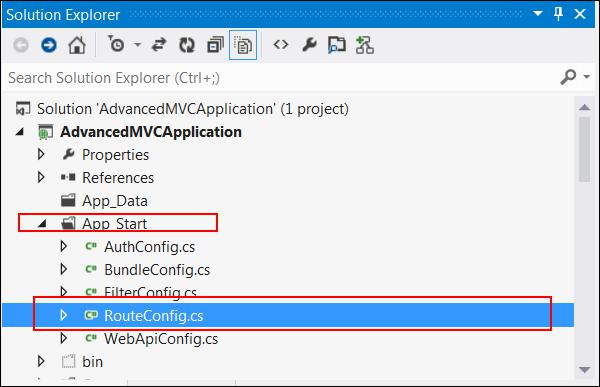
Task: Refresh the Solution Explorer
Action: (x=187, y=45)
